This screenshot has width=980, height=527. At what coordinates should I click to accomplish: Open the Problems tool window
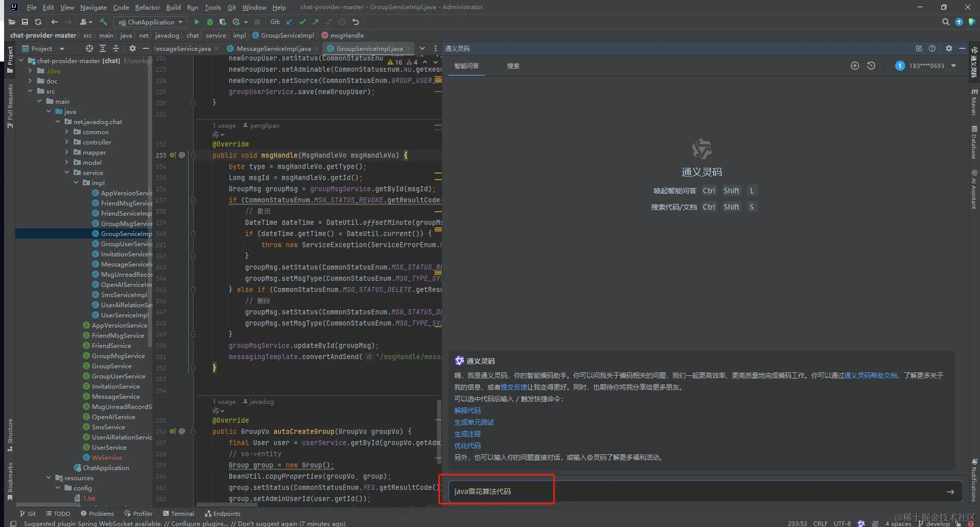pos(98,513)
